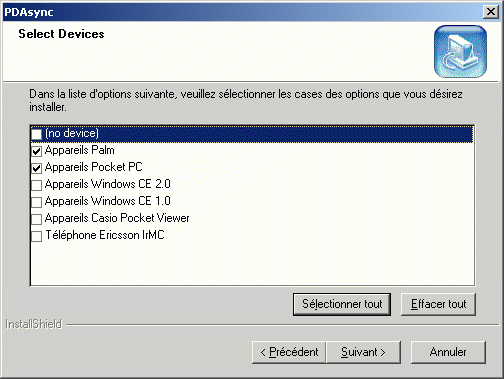The height and width of the screenshot is (379, 504).
Task: Click the PDAsync installer computer icon
Action: coord(460,52)
